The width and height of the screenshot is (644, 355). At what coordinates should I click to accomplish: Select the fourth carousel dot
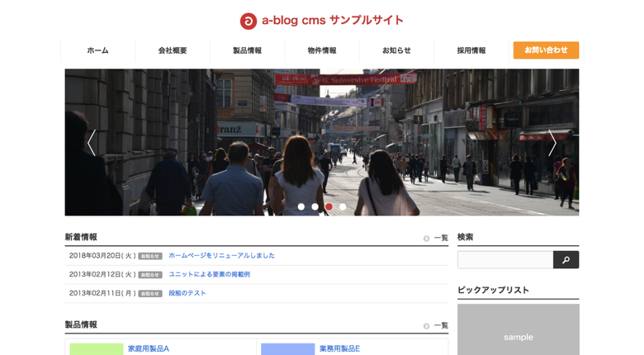[x=343, y=206]
